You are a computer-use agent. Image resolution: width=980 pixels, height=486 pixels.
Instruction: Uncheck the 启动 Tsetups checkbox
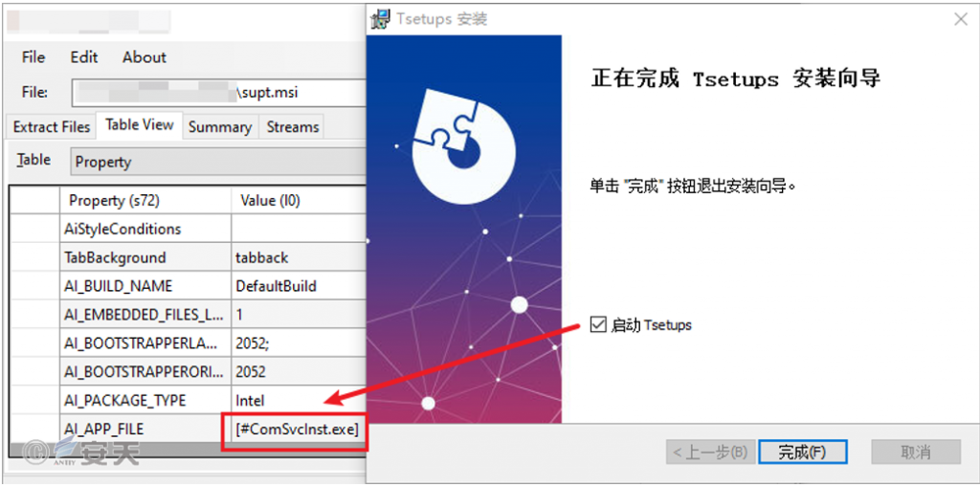click(x=598, y=325)
